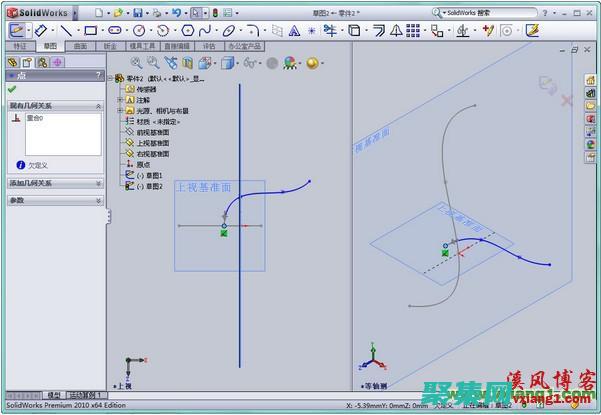Screen dimensions: 601x415
Task: Expand the 注解 tree node
Action: pyautogui.click(x=121, y=99)
